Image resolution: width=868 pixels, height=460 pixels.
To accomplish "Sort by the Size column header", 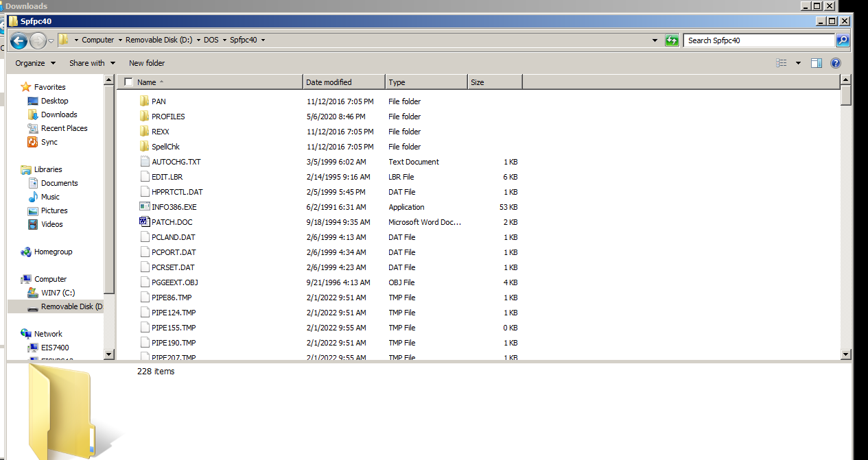I will click(x=495, y=82).
